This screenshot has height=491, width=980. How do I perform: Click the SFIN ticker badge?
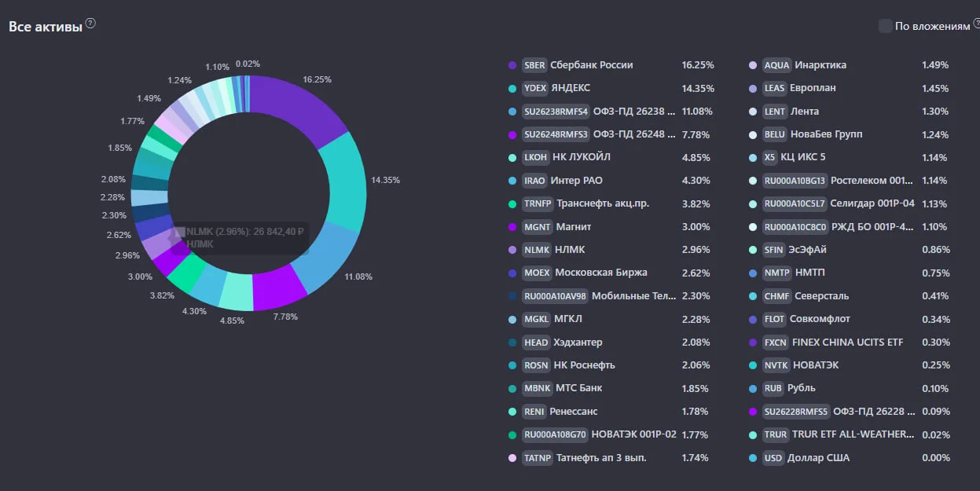774,250
